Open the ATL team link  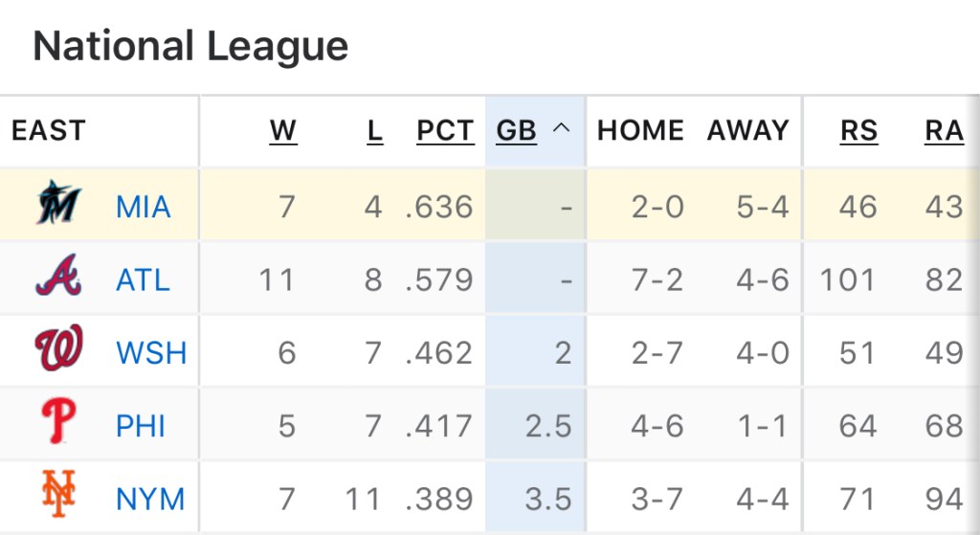(143, 279)
